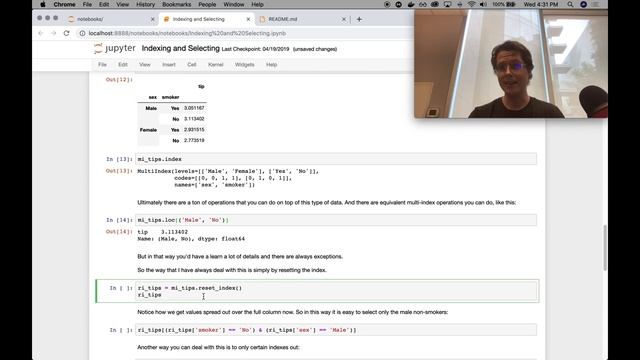Image resolution: width=640 pixels, height=360 pixels.
Task: Close the Indexing and Selecting tab
Action: tap(248, 19)
